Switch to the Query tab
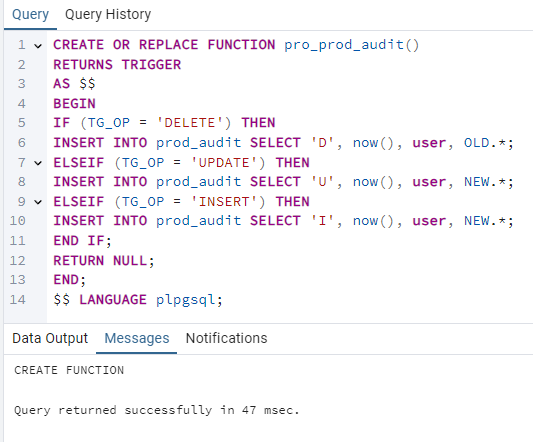 30,15
